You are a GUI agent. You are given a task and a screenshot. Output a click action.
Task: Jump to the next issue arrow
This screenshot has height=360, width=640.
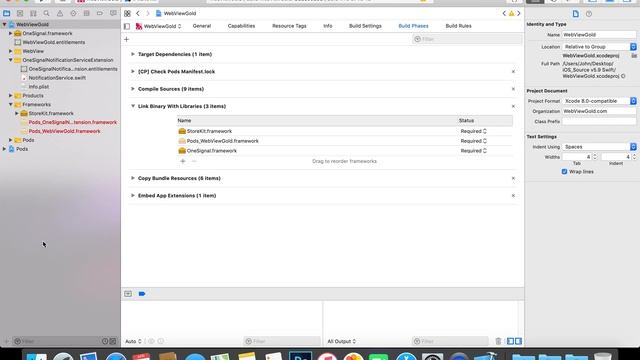(519, 13)
